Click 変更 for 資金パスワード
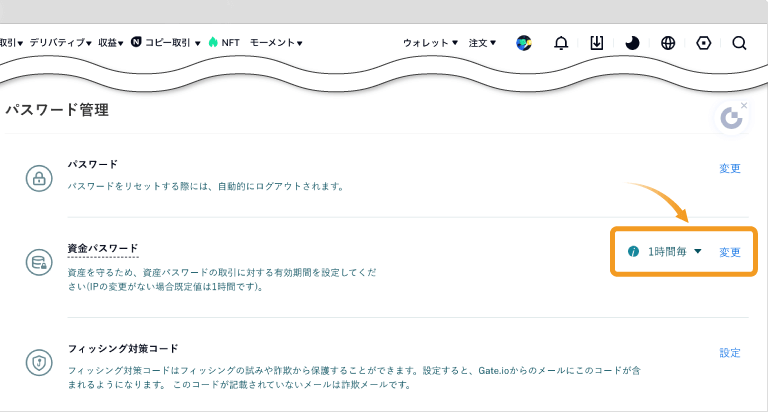The width and height of the screenshot is (768, 412). [x=730, y=252]
